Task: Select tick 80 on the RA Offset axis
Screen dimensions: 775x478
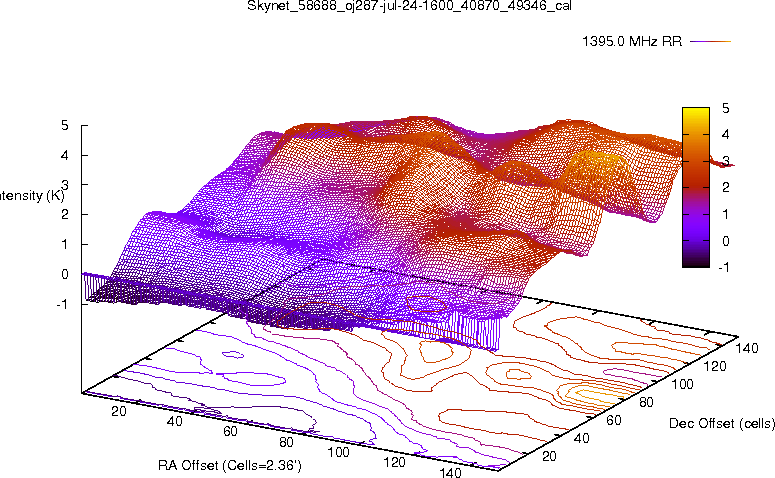Action: [286, 442]
